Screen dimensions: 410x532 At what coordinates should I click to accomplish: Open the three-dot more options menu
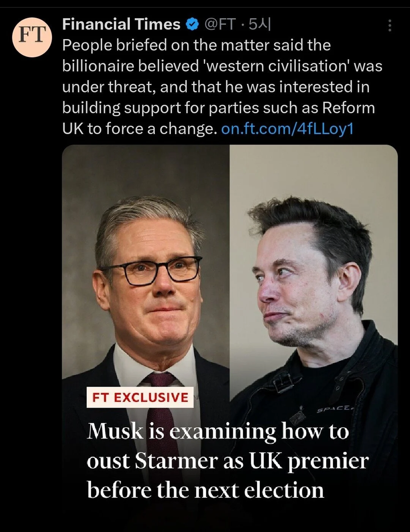click(x=389, y=26)
